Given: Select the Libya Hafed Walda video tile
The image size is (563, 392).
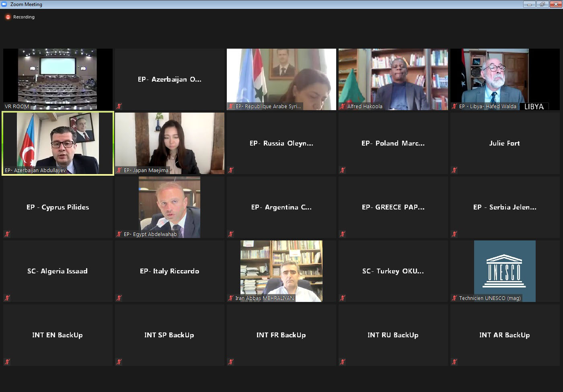Looking at the screenshot, I should click(505, 79).
